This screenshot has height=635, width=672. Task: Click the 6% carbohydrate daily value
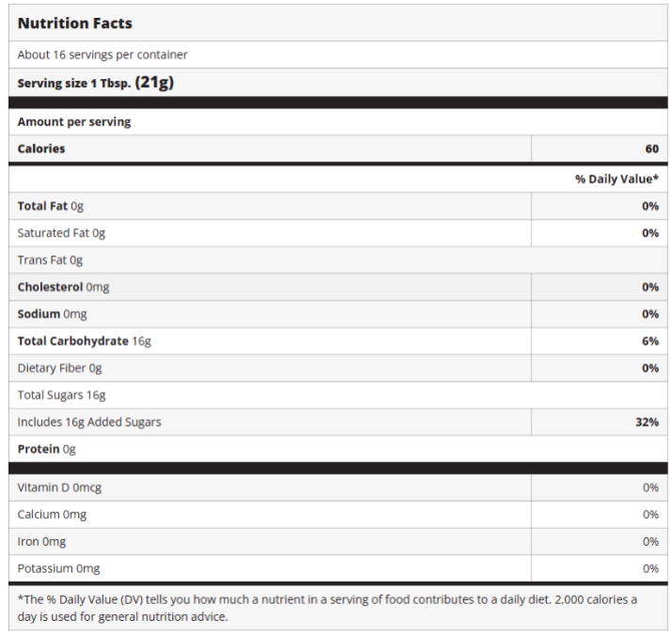point(650,341)
